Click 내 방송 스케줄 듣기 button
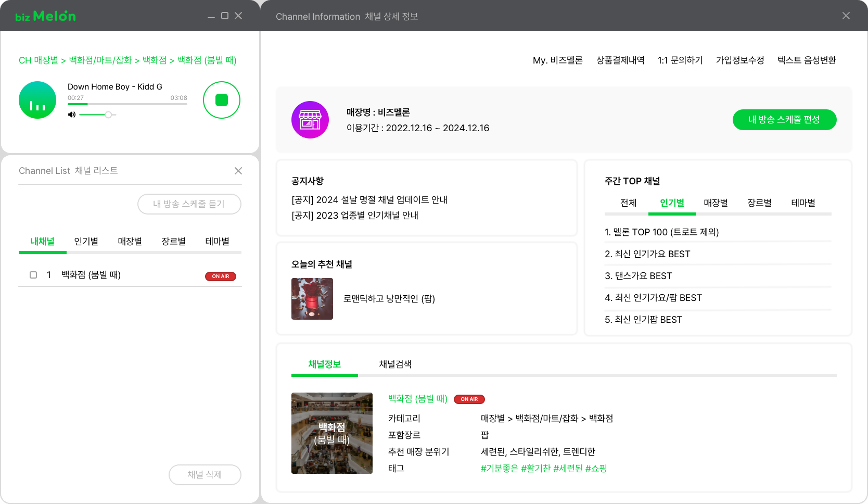This screenshot has width=868, height=504. (x=189, y=204)
